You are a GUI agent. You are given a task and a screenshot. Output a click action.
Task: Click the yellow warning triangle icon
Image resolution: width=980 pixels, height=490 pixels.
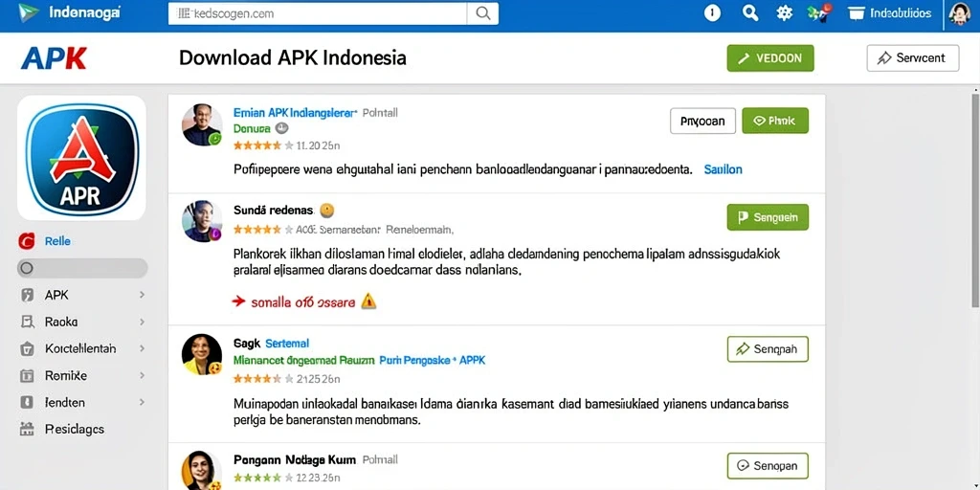[x=368, y=301]
